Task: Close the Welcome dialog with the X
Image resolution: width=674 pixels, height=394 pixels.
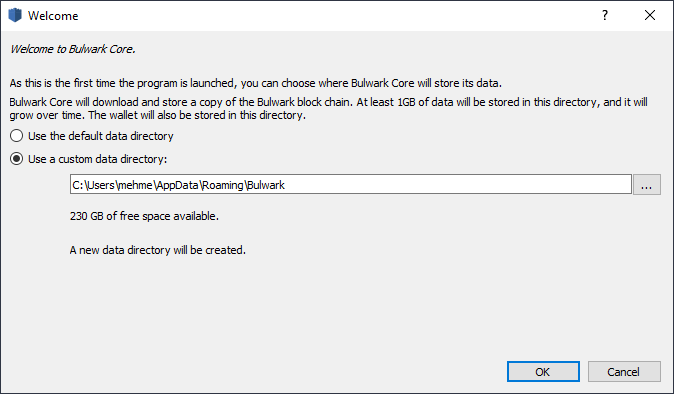Action: pyautogui.click(x=650, y=15)
